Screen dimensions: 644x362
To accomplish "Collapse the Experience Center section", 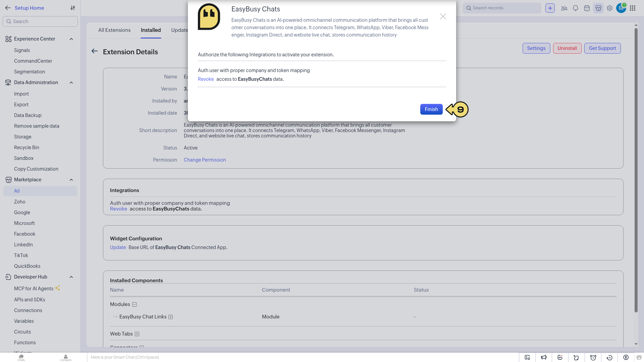I will coord(71,39).
